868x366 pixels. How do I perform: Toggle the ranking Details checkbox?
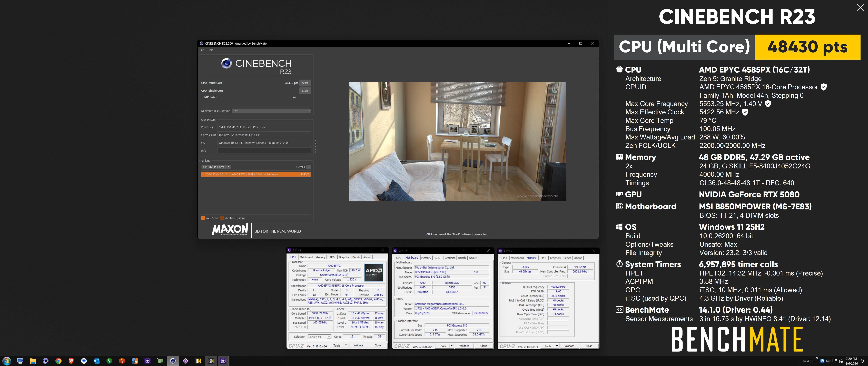point(308,167)
